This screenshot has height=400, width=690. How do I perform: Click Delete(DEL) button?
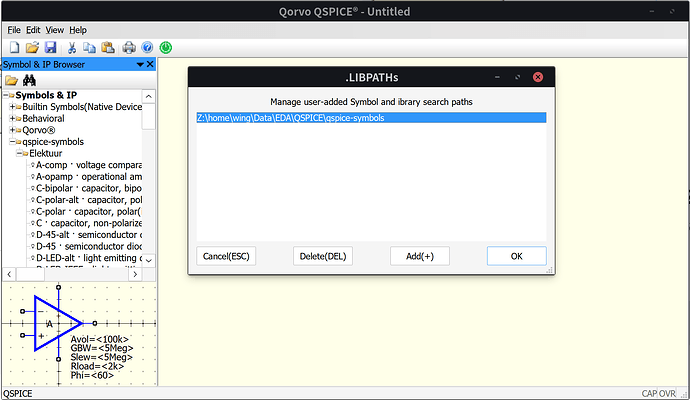point(323,256)
